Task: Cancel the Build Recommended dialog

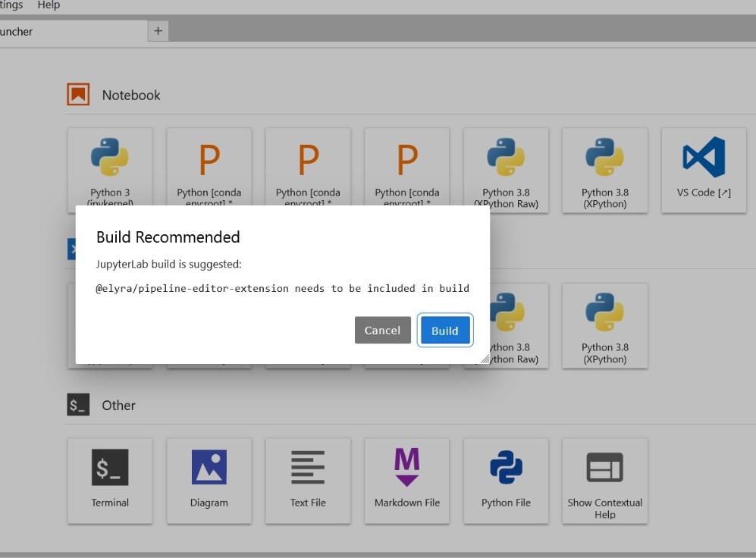Action: pos(382,330)
